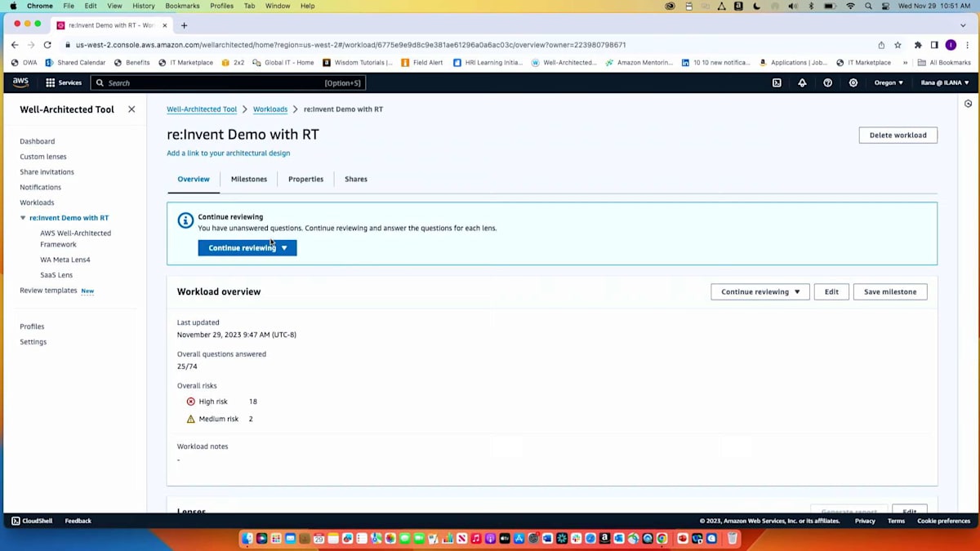Open the All Bookmarks folder
980x551 pixels.
pos(944,62)
